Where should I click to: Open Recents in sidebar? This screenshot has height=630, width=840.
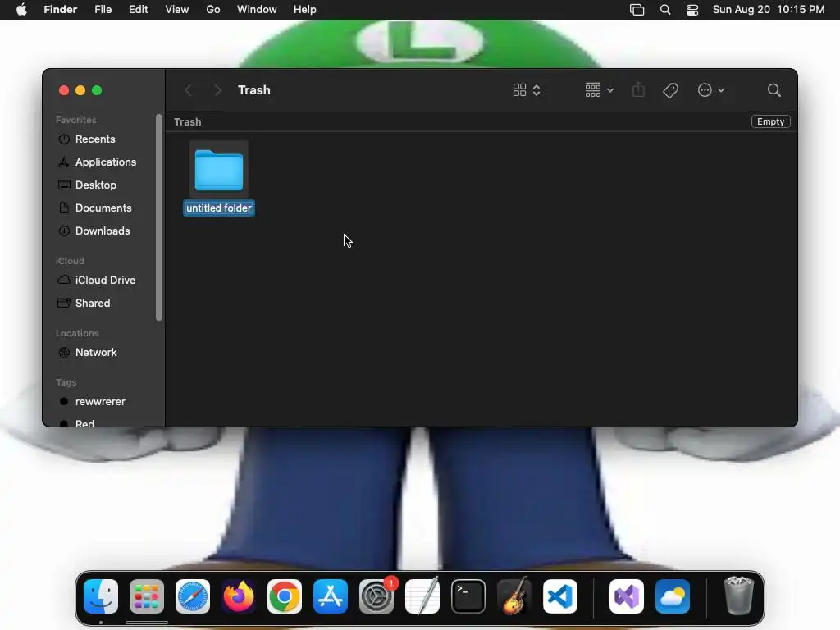tap(95, 139)
